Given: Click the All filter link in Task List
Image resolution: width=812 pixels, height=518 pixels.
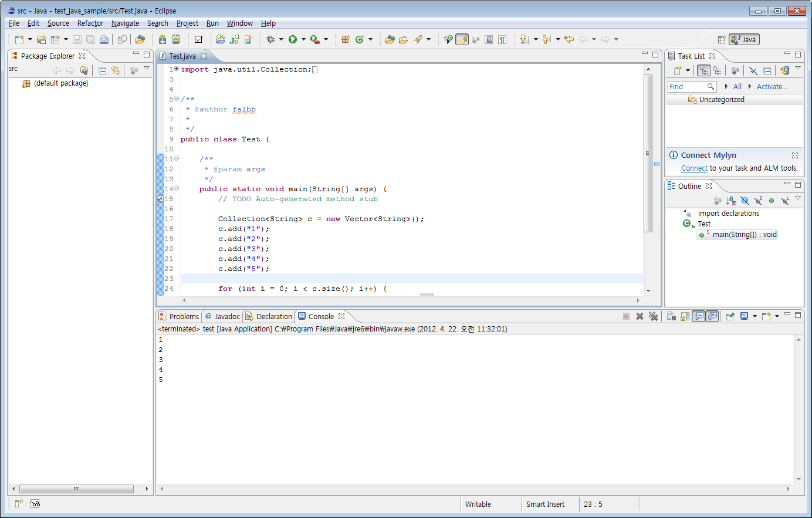Looking at the screenshot, I should (737, 86).
